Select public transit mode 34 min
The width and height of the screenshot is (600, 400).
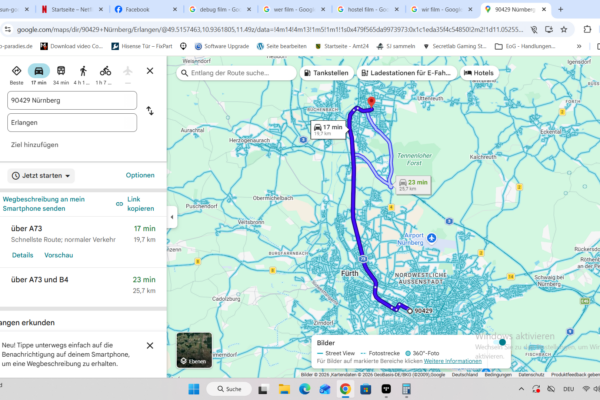point(61,71)
